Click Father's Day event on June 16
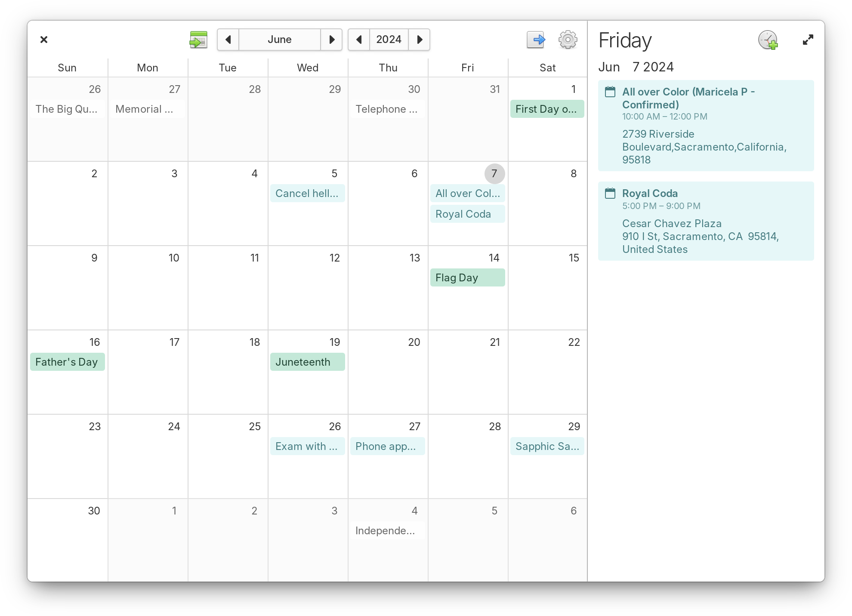 click(66, 361)
